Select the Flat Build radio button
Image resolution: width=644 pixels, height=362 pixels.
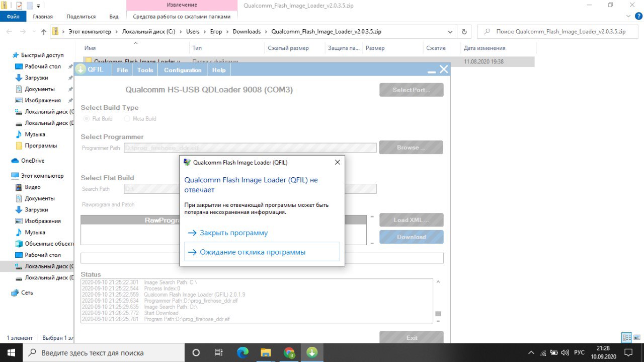pos(87,119)
